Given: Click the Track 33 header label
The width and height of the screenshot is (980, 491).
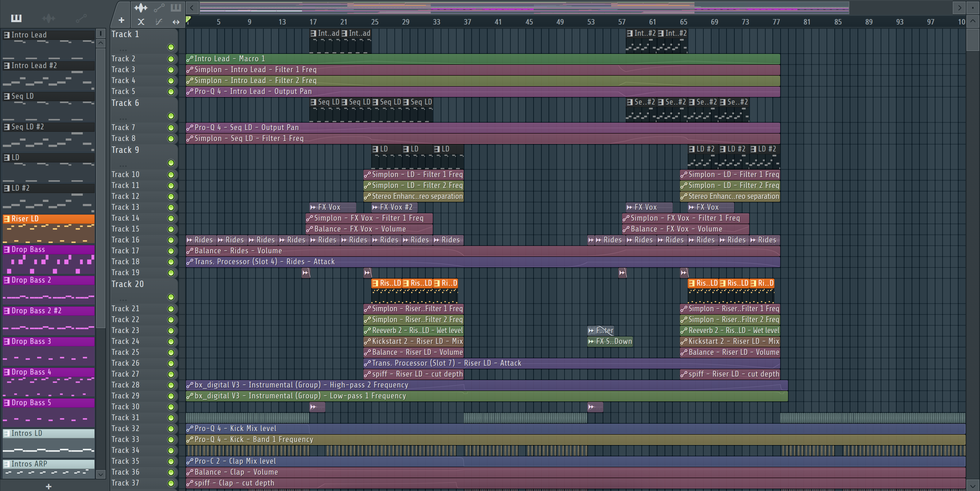Looking at the screenshot, I should [x=125, y=440].
